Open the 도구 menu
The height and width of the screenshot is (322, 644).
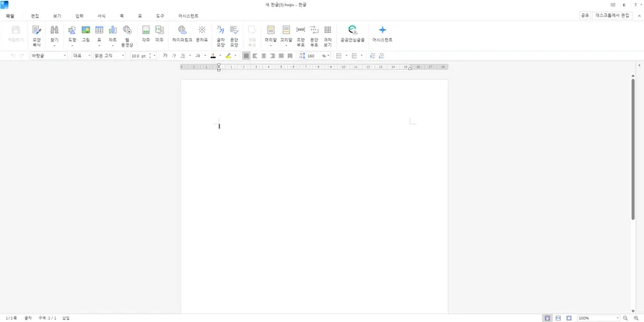(159, 16)
